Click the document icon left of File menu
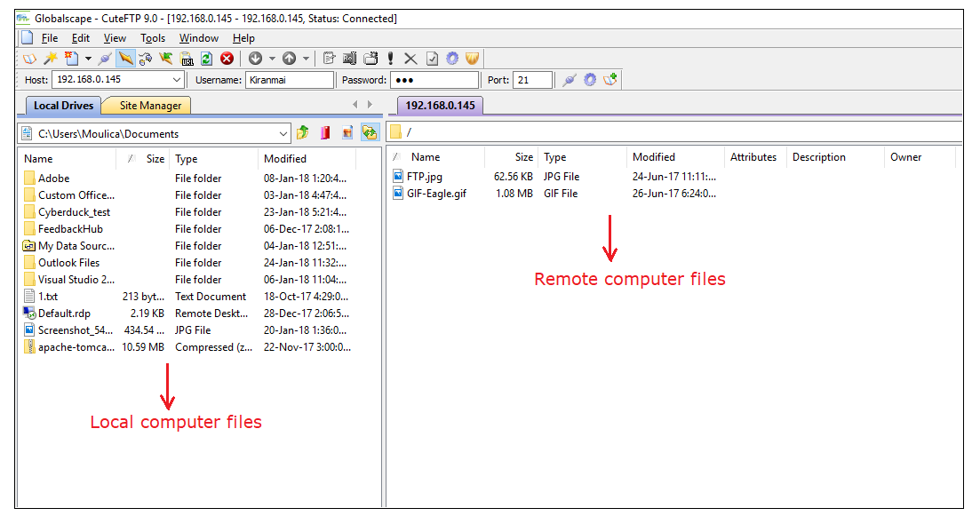Screen dimensions: 980x524 pyautogui.click(x=27, y=38)
